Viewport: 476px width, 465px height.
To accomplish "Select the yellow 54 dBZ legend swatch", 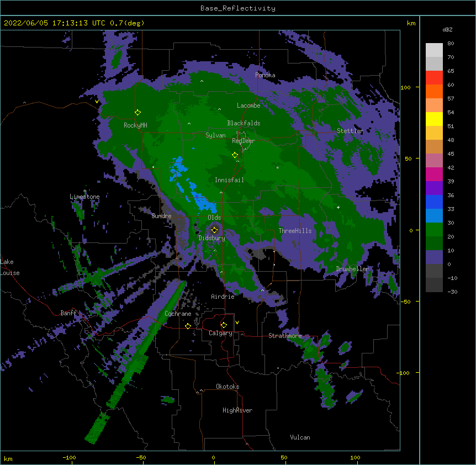I will [x=434, y=119].
